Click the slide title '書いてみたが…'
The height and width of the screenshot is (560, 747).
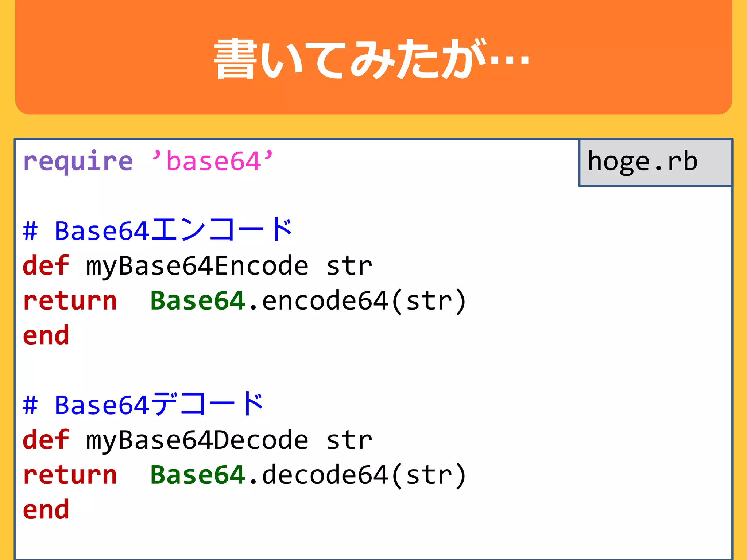pyautogui.click(x=372, y=58)
